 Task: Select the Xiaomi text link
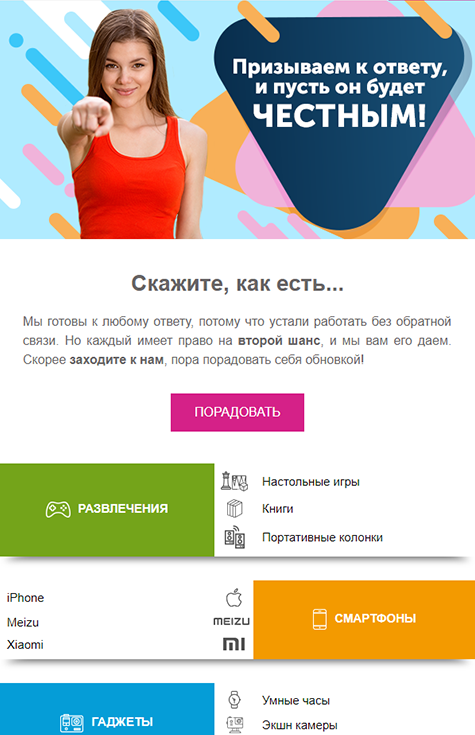tap(25, 645)
